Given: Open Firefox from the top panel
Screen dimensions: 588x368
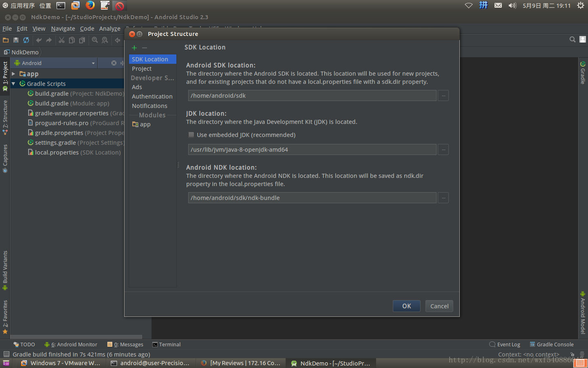Looking at the screenshot, I should click(90, 5).
